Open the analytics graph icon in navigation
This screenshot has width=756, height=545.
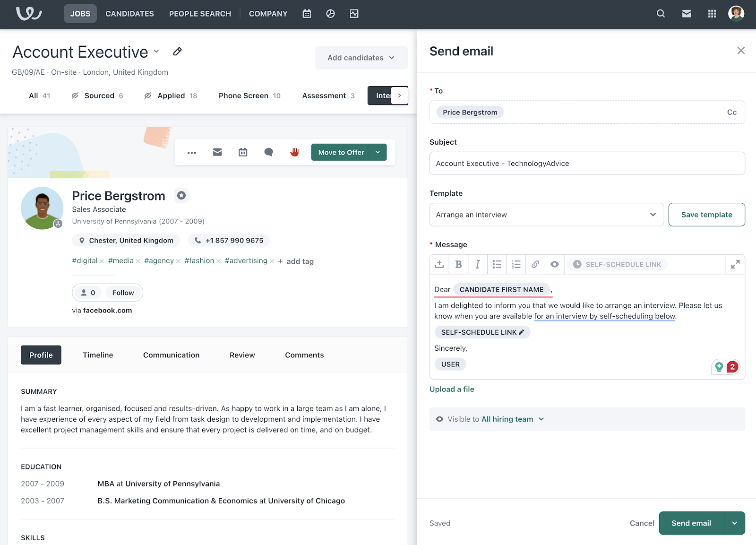354,14
